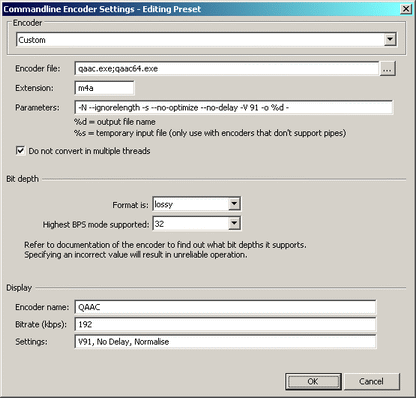Click the 'Specifying an incorrect value' warning text
Image resolution: width=416 pixels, height=398 pixels.
click(136, 255)
